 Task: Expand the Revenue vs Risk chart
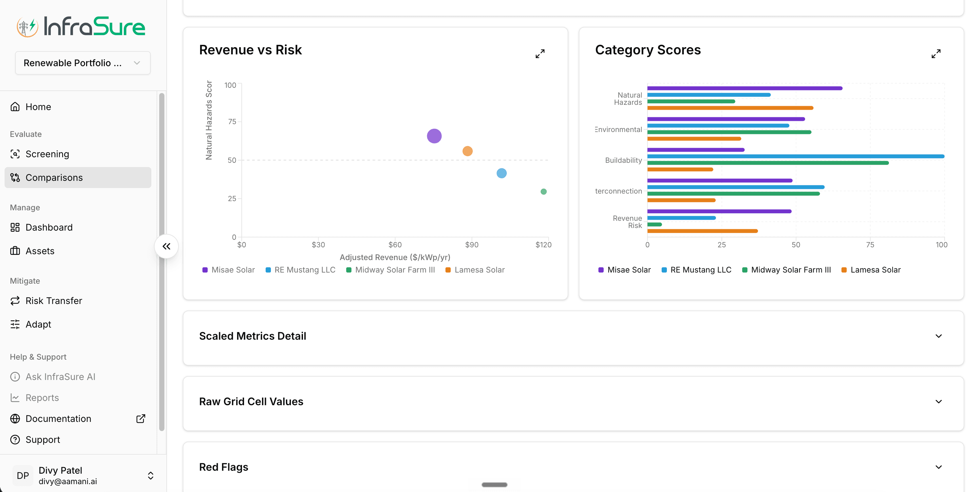540,54
